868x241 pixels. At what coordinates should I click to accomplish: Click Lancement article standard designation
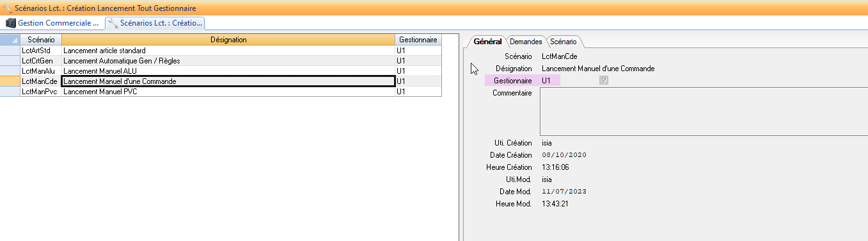tap(228, 51)
